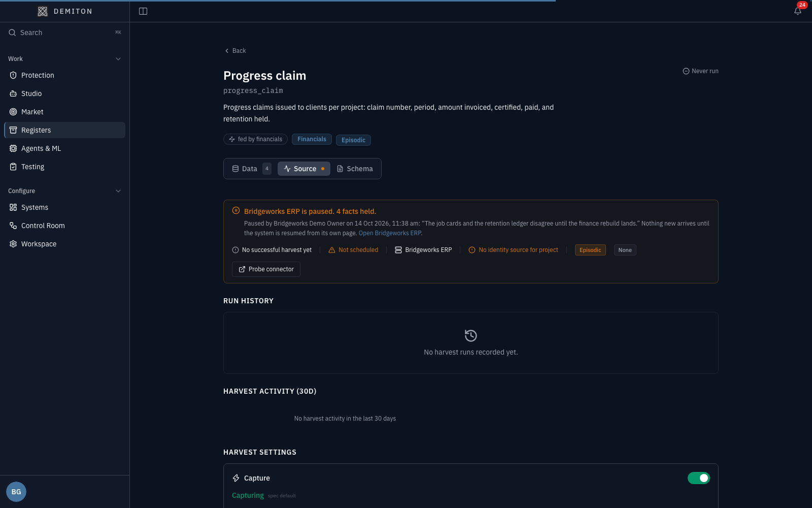This screenshot has width=812, height=508.
Task: Click the Probe connector button
Action: pos(266,269)
